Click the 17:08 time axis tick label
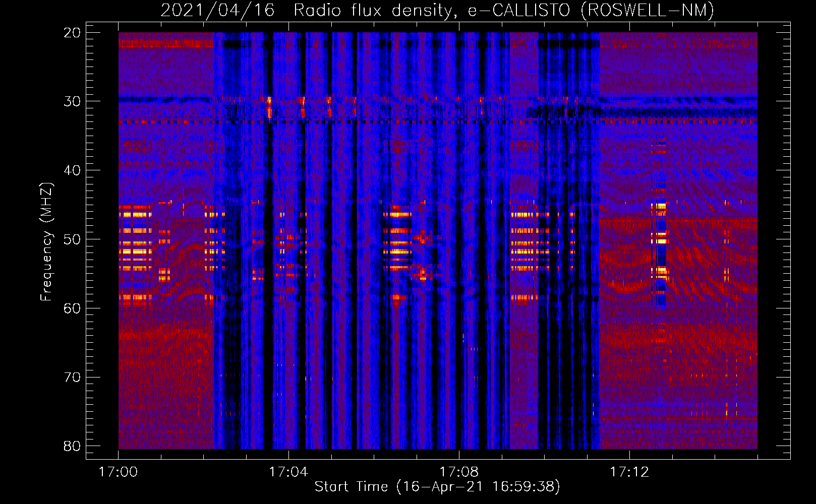The height and width of the screenshot is (504, 816). [459, 472]
